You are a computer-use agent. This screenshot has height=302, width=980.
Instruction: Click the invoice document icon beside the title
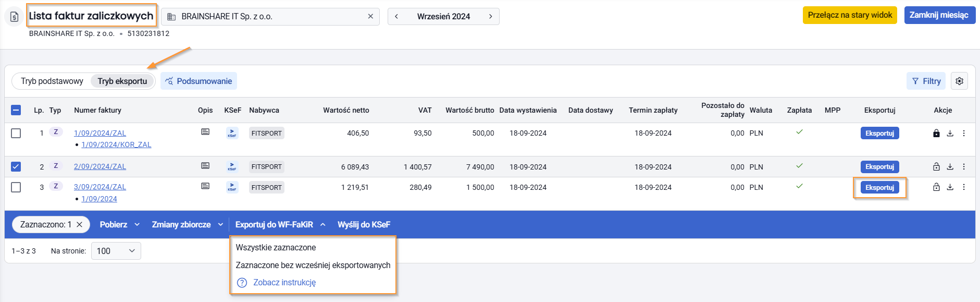(15, 17)
